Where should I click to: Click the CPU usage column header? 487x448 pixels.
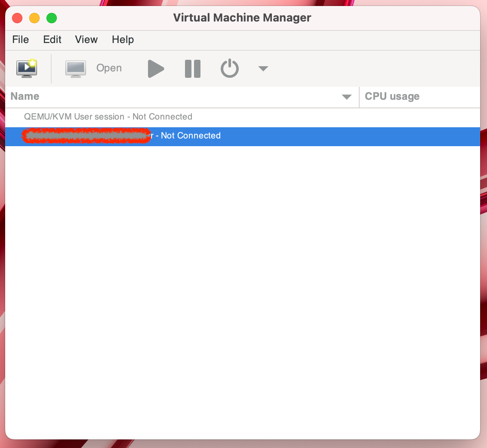419,97
